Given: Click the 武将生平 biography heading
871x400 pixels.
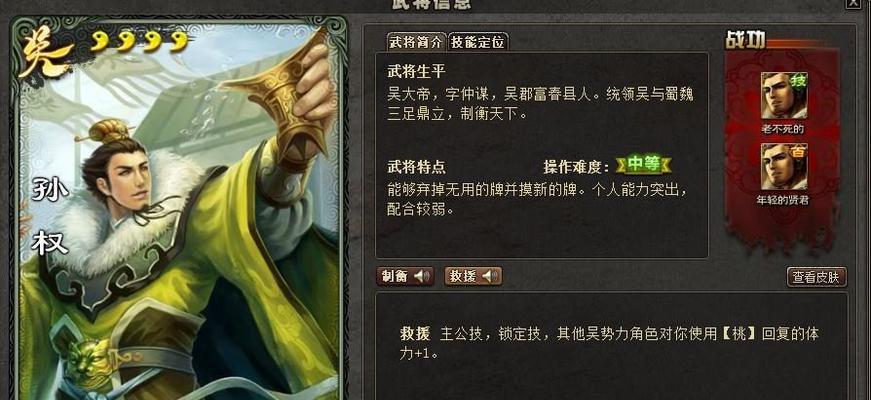Looking at the screenshot, I should click(417, 72).
